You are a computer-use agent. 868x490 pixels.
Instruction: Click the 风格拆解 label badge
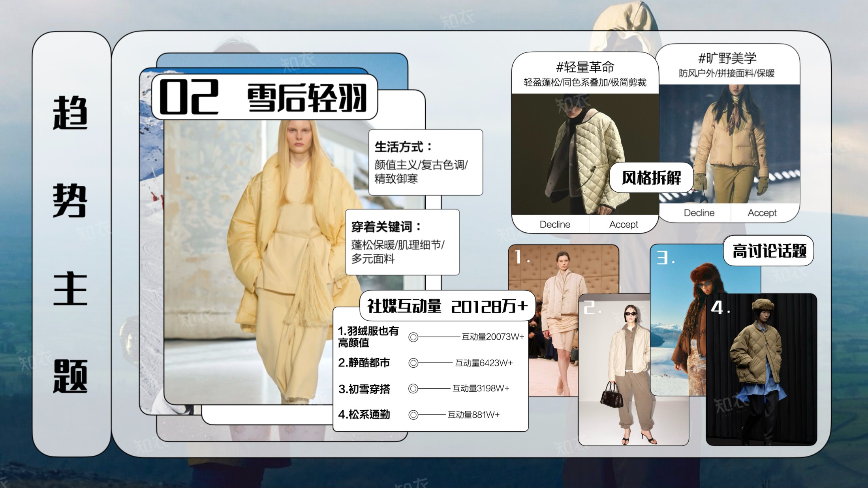pyautogui.click(x=652, y=178)
